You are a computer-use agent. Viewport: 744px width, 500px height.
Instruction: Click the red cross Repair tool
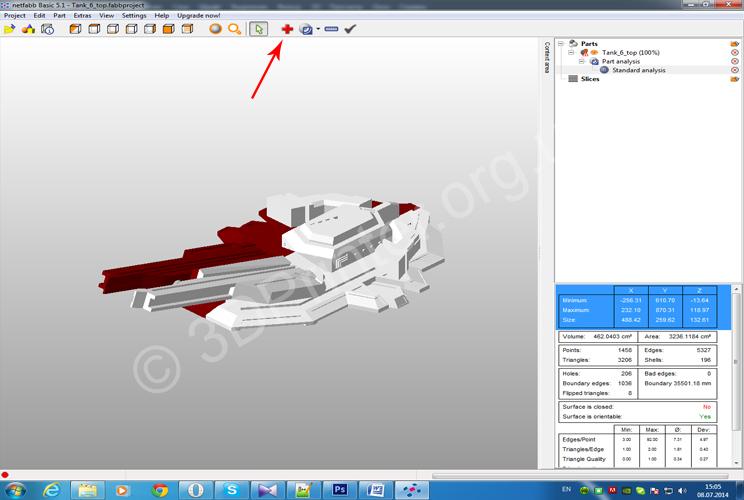287,30
